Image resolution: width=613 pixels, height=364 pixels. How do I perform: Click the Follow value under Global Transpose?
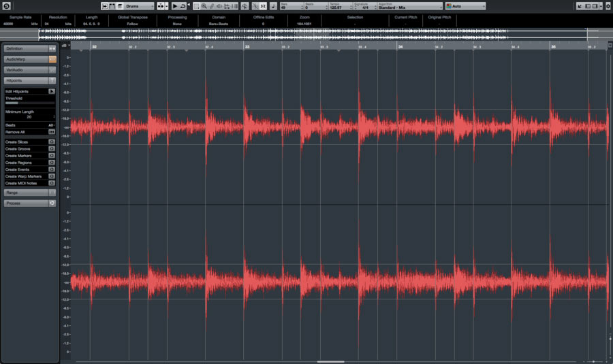(133, 24)
